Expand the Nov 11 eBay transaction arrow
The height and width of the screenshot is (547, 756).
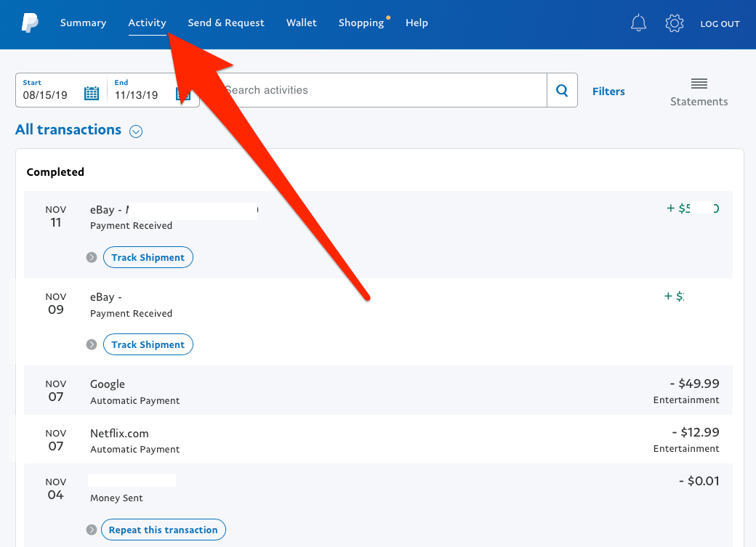pos(92,257)
